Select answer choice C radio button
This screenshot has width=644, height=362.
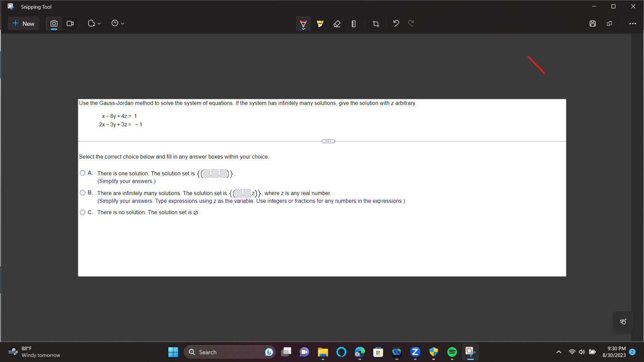coord(82,212)
